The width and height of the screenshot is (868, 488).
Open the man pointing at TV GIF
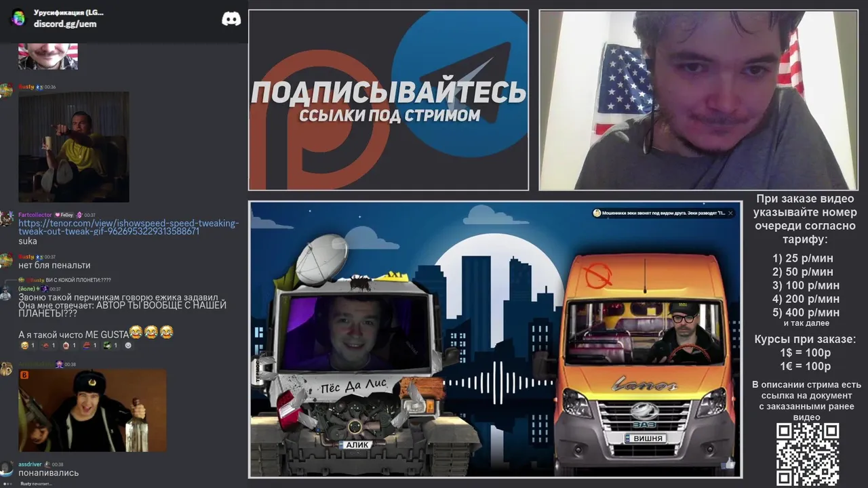(73, 147)
